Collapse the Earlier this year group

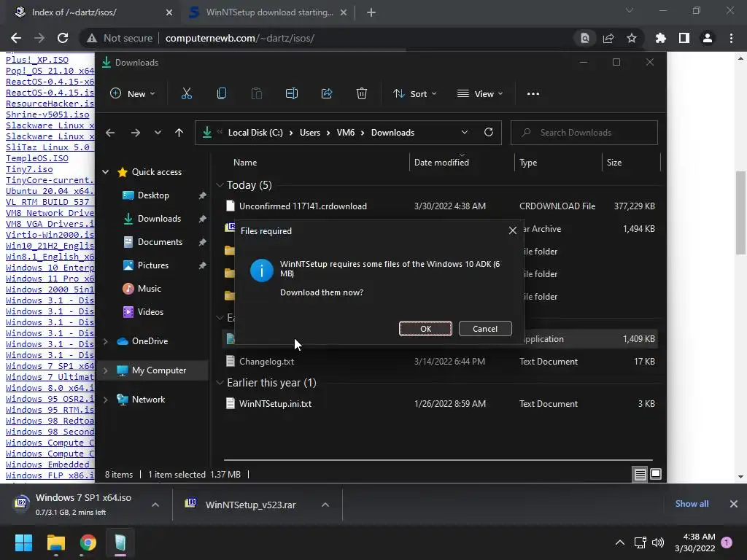(220, 382)
